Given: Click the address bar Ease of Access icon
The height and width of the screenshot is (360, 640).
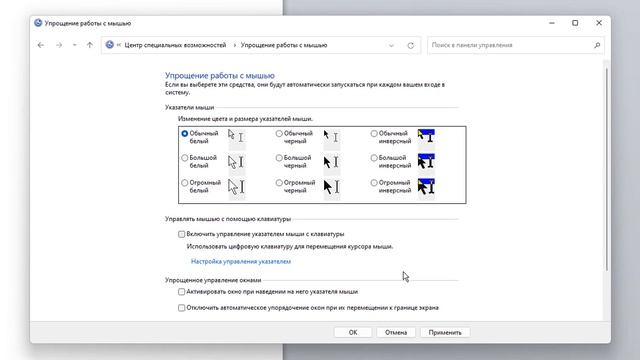Looking at the screenshot, I should (109, 45).
